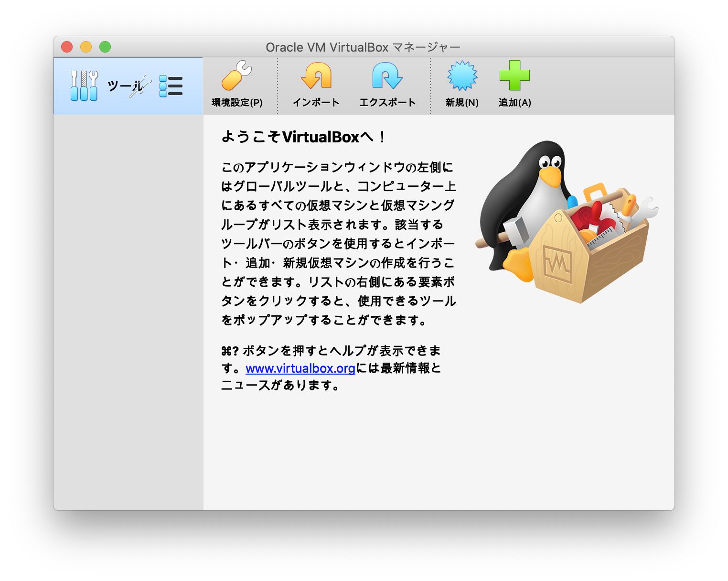Click the Oracle VM VirtualBox マネージャー title

click(363, 47)
